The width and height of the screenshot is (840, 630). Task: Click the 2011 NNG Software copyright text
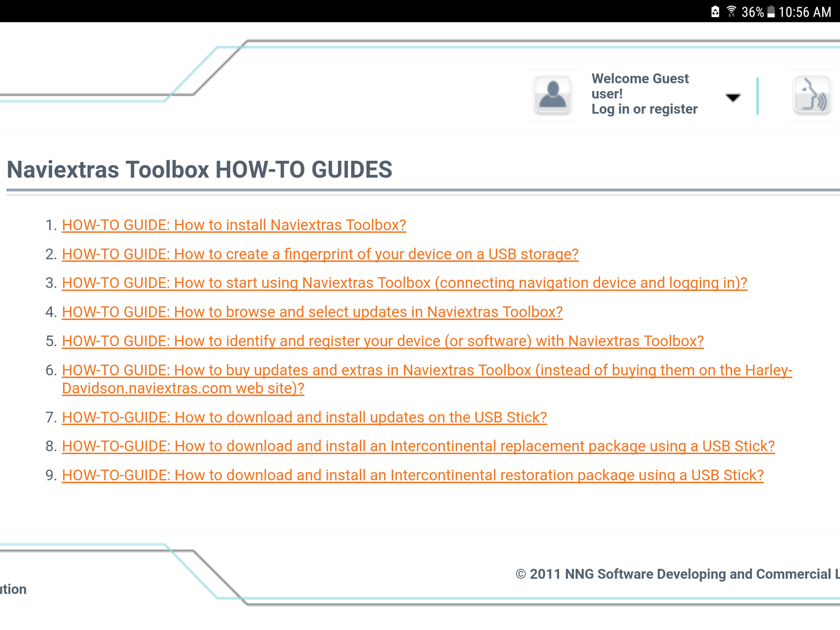pyautogui.click(x=676, y=574)
